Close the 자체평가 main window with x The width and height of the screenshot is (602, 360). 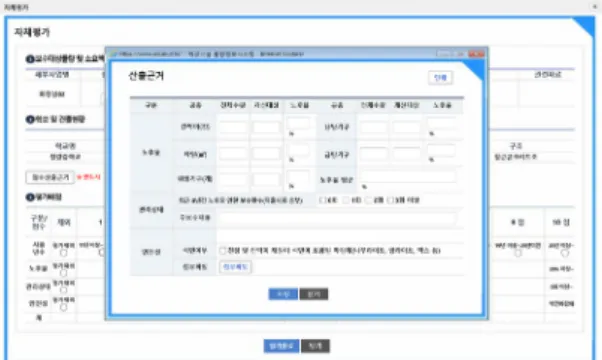tap(595, 6)
